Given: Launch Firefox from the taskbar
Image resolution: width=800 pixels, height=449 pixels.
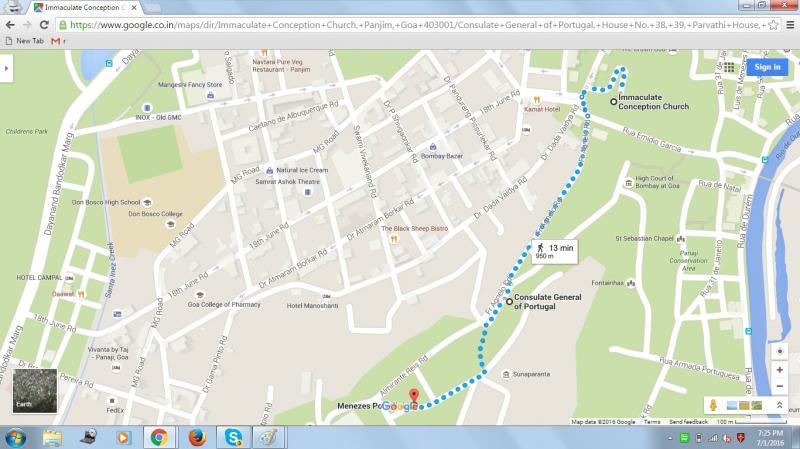Looking at the screenshot, I should pyautogui.click(x=195, y=437).
